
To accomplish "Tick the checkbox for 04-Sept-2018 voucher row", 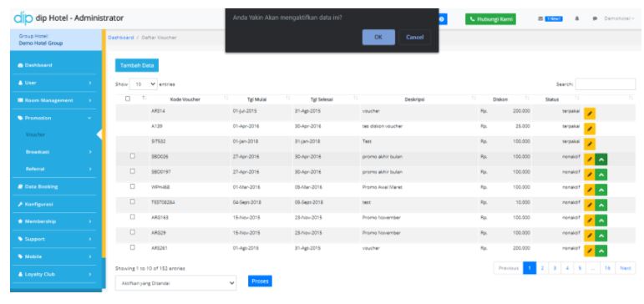I will (x=132, y=202).
